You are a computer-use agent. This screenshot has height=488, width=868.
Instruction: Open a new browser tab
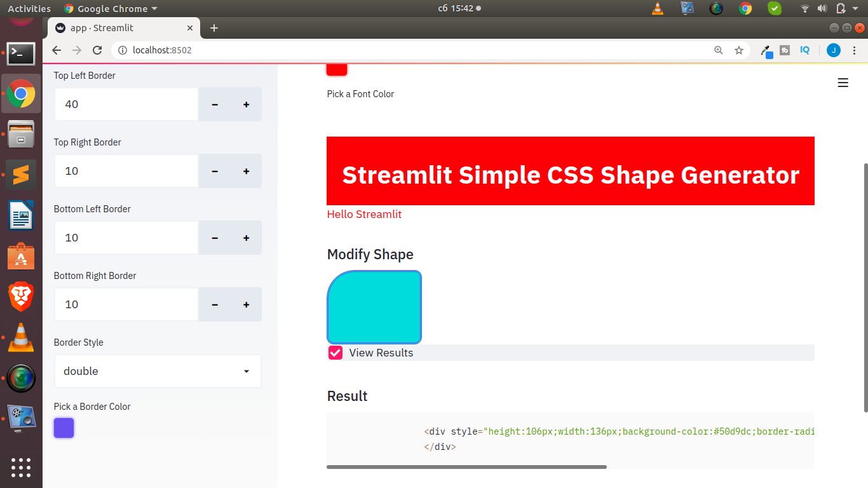(214, 28)
